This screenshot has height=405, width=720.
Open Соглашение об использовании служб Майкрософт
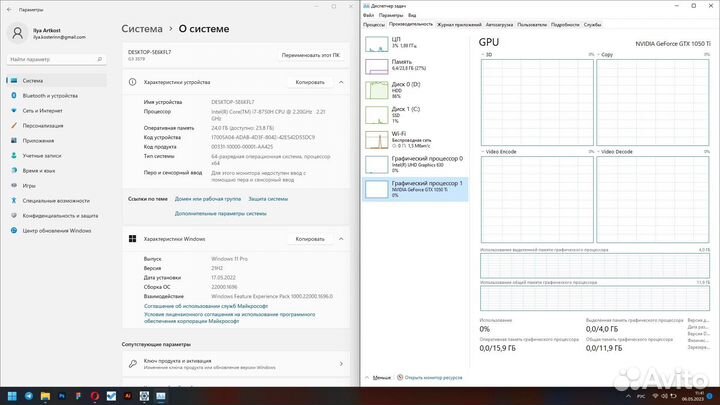(206, 306)
